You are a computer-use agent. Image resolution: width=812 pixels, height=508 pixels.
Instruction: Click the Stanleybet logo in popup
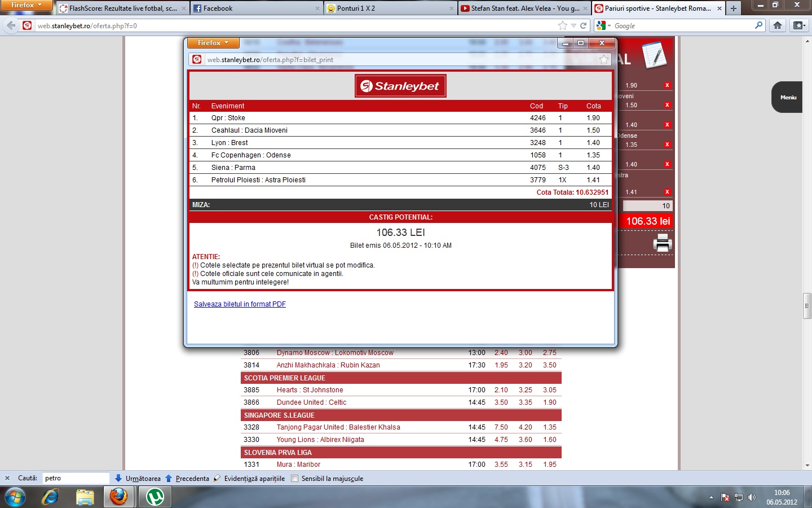point(400,86)
